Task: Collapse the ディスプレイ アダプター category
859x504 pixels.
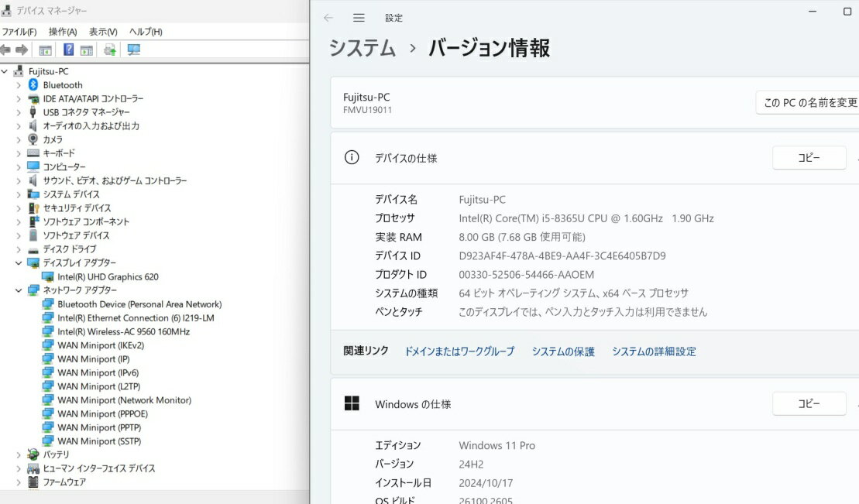Action: pos(19,263)
